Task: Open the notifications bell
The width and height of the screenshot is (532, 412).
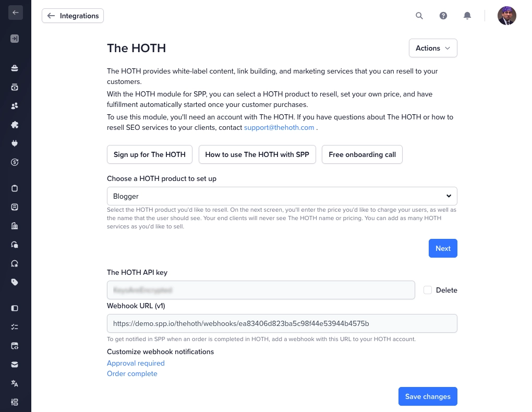Action: click(x=467, y=16)
